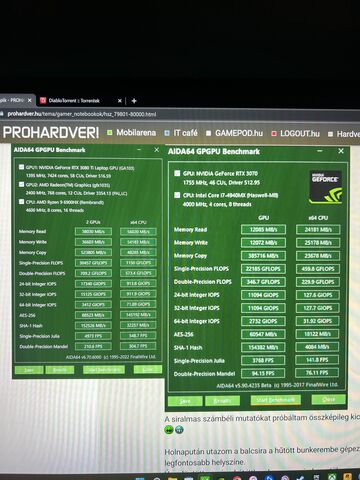Click the blue-gray emoji under the post
Image resolution: width=360 pixels, height=480 pixels.
click(x=179, y=430)
